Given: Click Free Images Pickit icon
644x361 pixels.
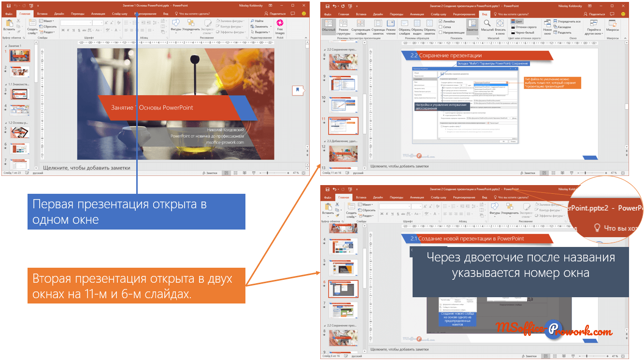Looking at the screenshot, I should [280, 27].
